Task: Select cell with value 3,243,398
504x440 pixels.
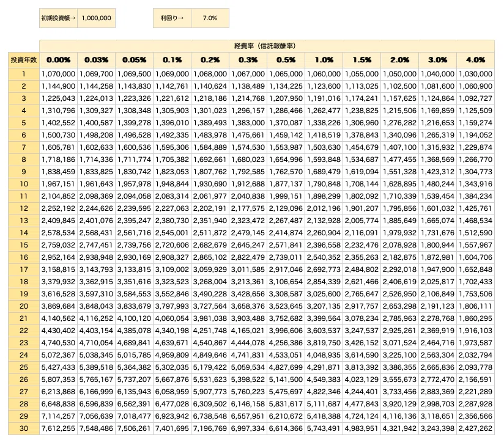Action: coord(437,428)
